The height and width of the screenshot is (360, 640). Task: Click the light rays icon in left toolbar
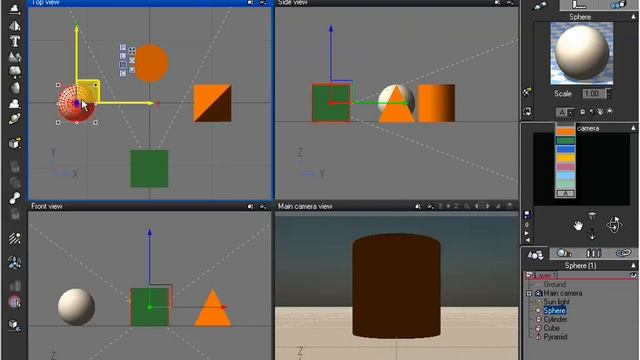click(x=15, y=238)
